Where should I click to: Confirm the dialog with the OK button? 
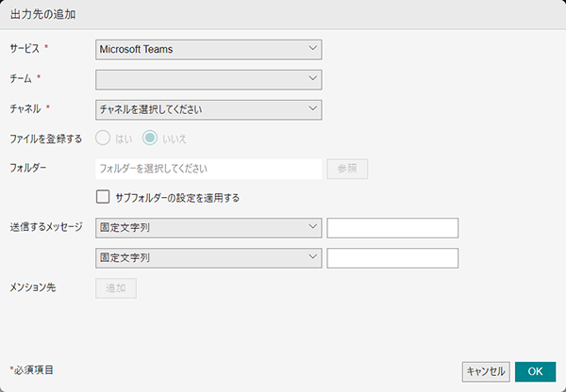pyautogui.click(x=535, y=372)
